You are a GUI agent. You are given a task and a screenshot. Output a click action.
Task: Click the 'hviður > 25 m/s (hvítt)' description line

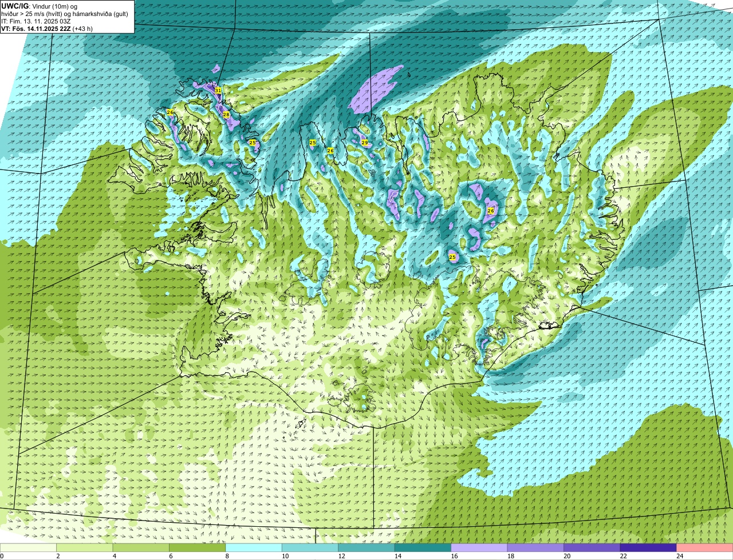(65, 14)
